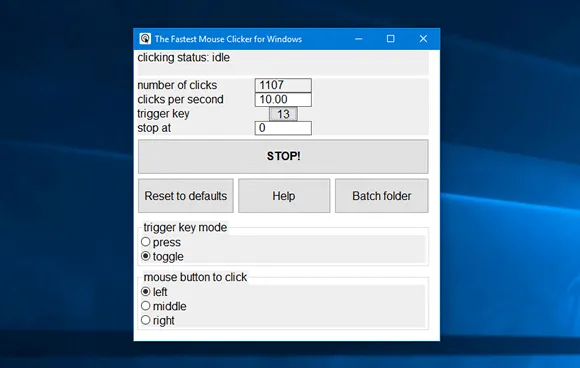Screen dimensions: 580x368
Task: Click the 'trigger key' label
Action: [163, 114]
